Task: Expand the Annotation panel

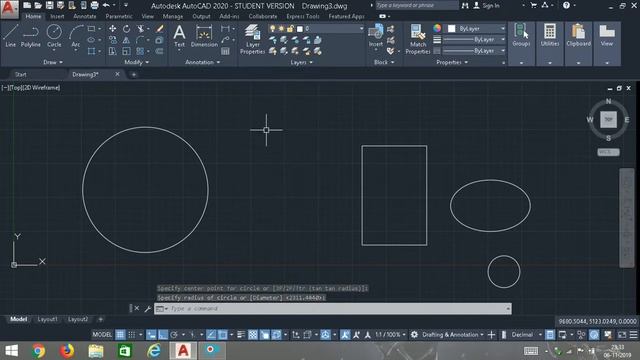Action: [202, 62]
